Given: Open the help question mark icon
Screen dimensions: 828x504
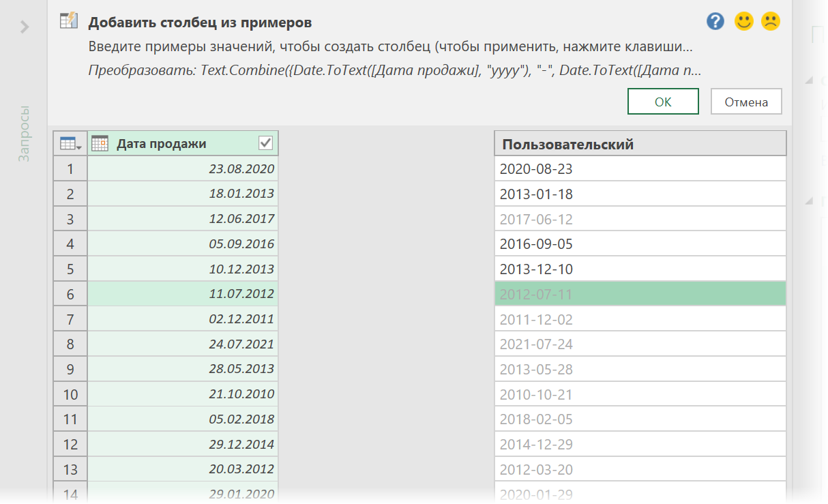Looking at the screenshot, I should pyautogui.click(x=715, y=22).
